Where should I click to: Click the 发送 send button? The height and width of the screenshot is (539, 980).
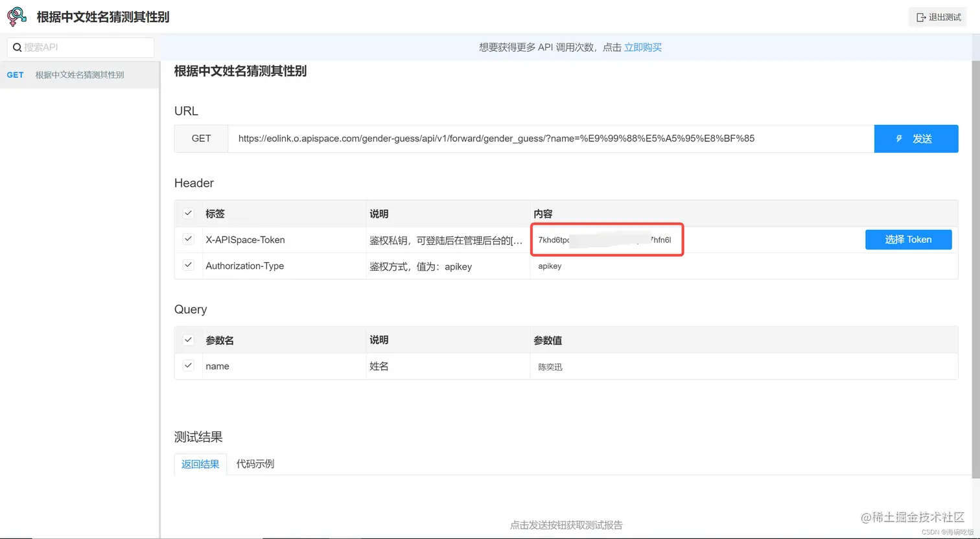point(916,139)
